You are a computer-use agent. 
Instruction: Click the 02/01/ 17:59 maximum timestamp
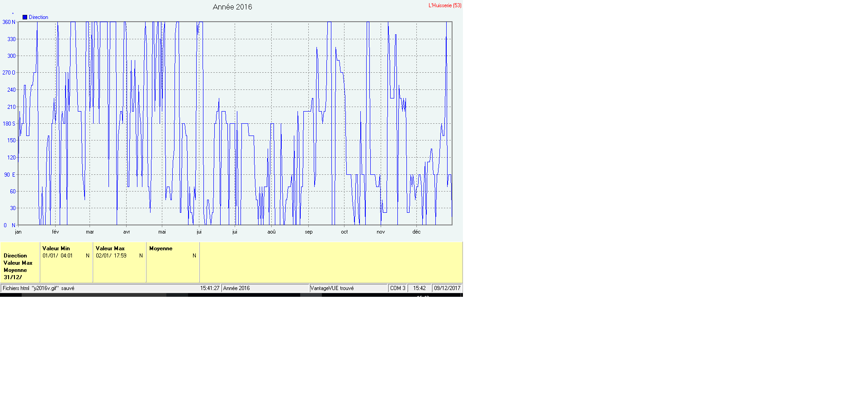click(x=111, y=256)
